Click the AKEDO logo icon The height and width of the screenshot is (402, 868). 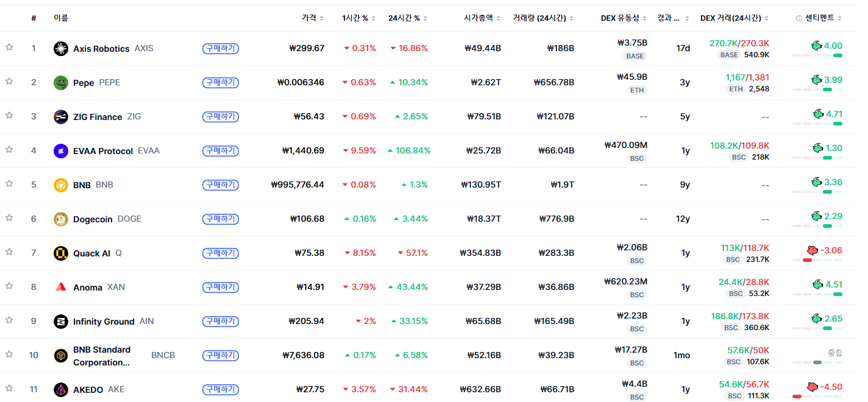pos(61,390)
